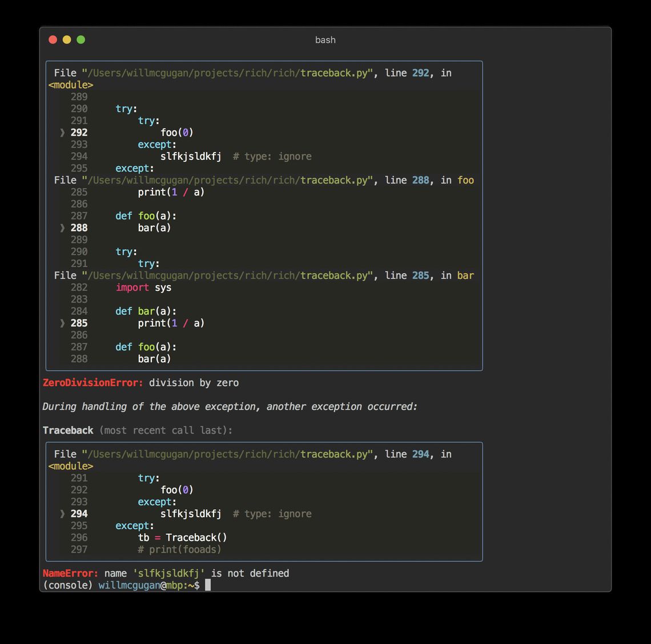
Task: Click the "import sys" code line
Action: tap(143, 287)
